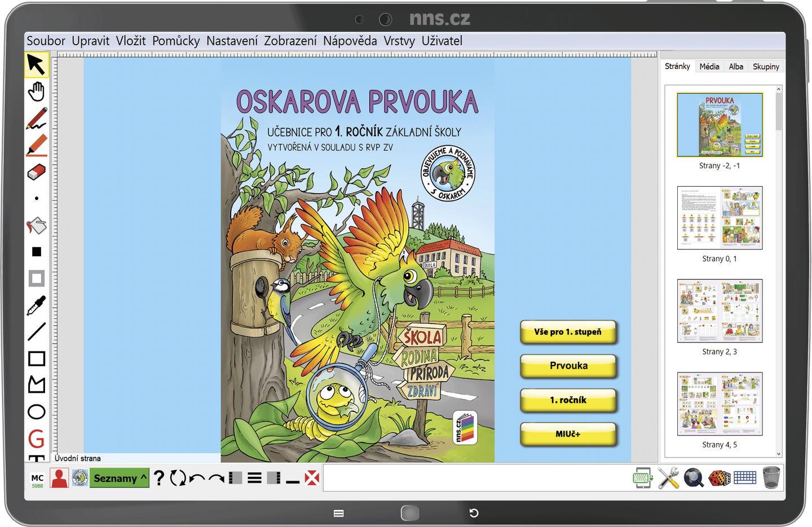The height and width of the screenshot is (527, 812).
Task: Click the three horizontal lines icon
Action: [x=254, y=478]
